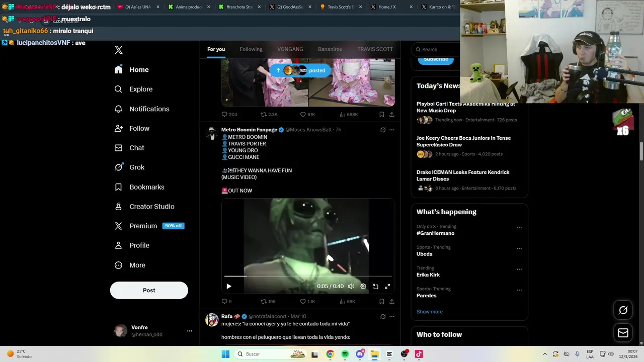This screenshot has width=644, height=362.
Task: Click Show more under What's happening
Action: click(430, 312)
